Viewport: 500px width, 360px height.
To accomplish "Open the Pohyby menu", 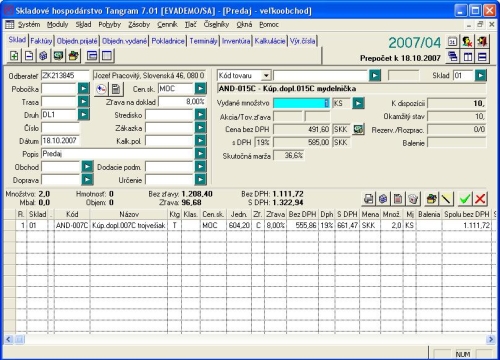I will 109,24.
